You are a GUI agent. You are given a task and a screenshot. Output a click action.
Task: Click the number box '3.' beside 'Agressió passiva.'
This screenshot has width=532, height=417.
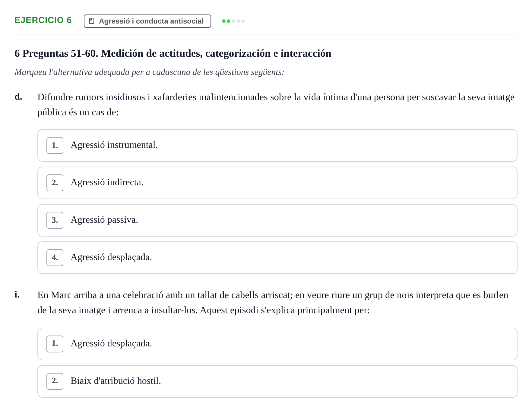point(55,220)
